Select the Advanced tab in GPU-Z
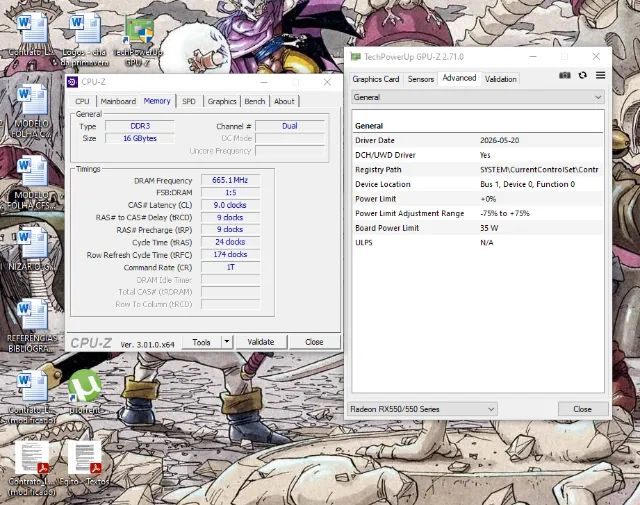 coord(459,78)
